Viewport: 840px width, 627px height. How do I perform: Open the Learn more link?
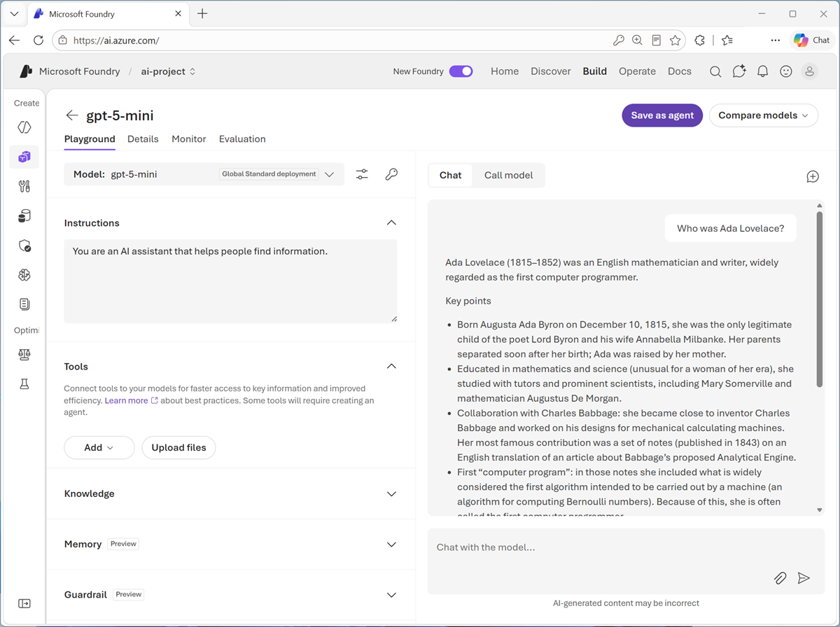(x=131, y=400)
